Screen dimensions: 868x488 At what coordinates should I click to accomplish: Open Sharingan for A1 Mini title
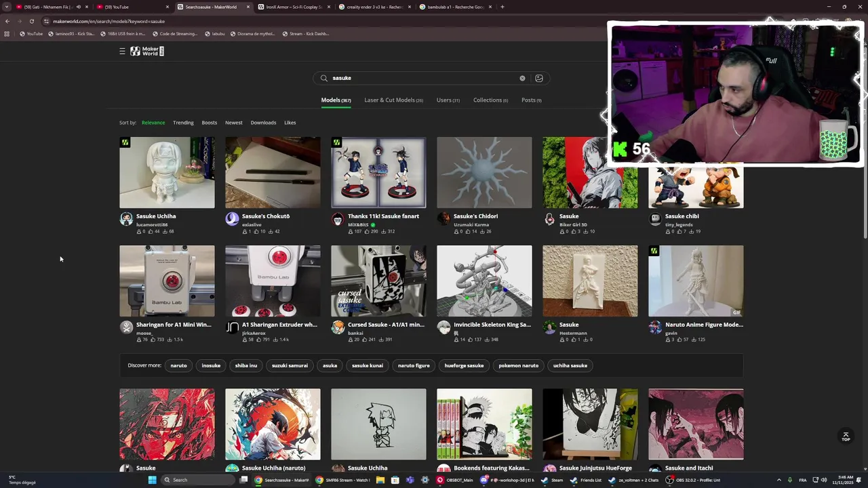174,325
